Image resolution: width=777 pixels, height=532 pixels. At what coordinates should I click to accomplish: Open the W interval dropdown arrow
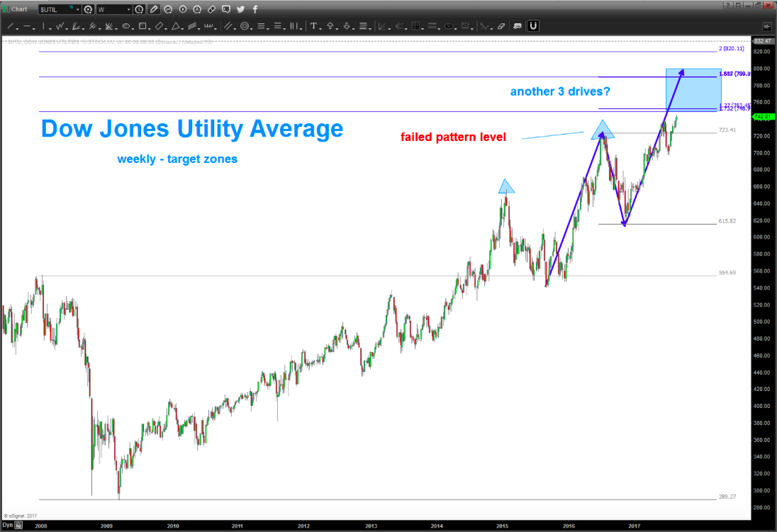coord(129,9)
